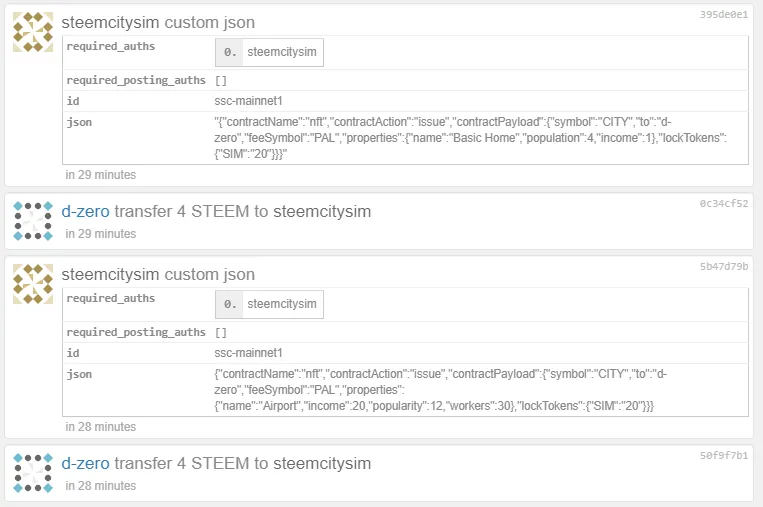
Task: Click the steemcitysim recipient in the last transfer
Action: click(x=322, y=463)
